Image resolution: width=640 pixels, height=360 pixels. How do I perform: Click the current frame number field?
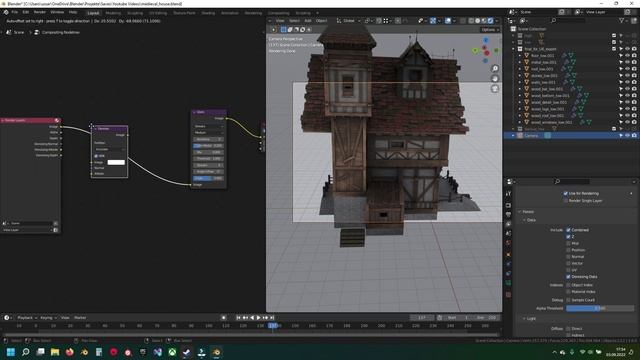coord(422,318)
